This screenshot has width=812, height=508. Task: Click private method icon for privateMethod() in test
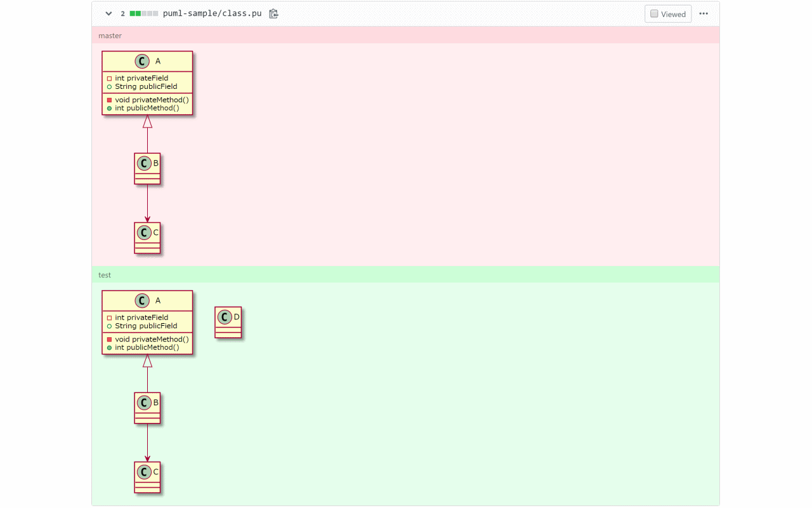tap(109, 339)
